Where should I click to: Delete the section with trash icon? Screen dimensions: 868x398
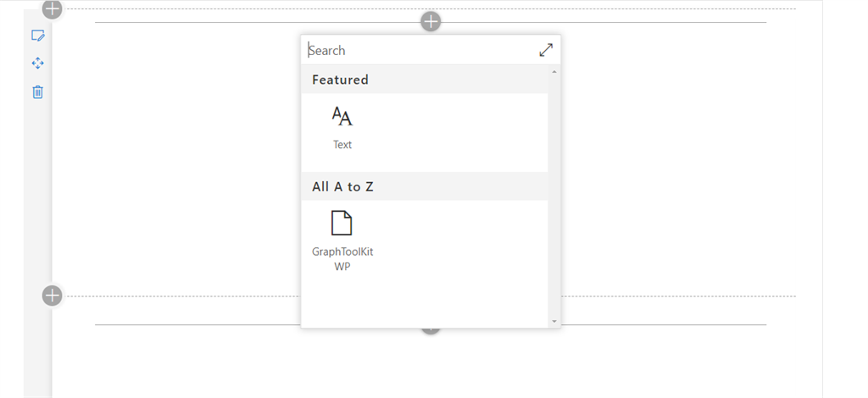(37, 91)
